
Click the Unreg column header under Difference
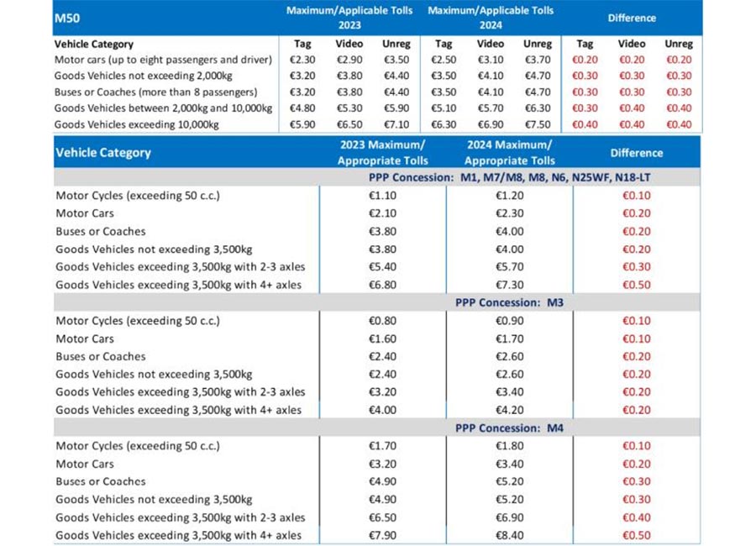pos(679,44)
